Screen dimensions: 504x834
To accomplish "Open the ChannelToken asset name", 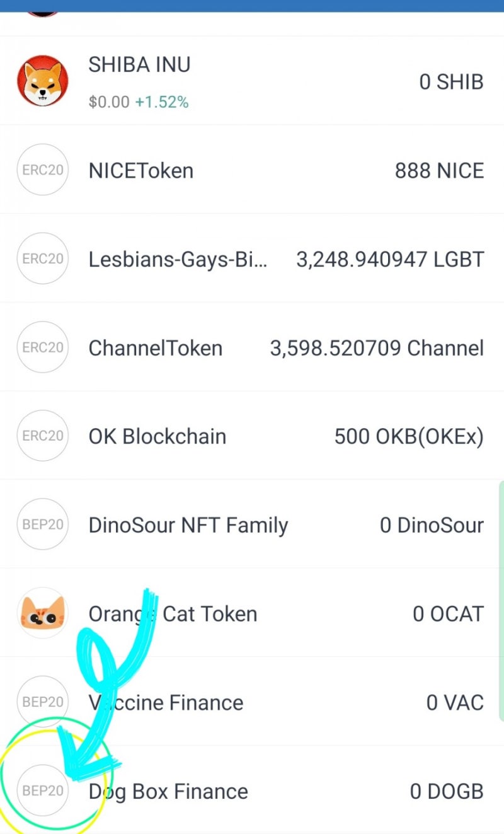I will pyautogui.click(x=156, y=348).
